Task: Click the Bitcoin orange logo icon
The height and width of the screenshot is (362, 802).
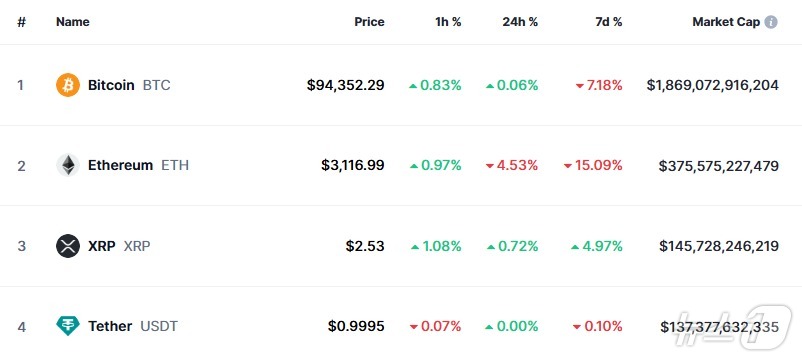Action: (68, 85)
